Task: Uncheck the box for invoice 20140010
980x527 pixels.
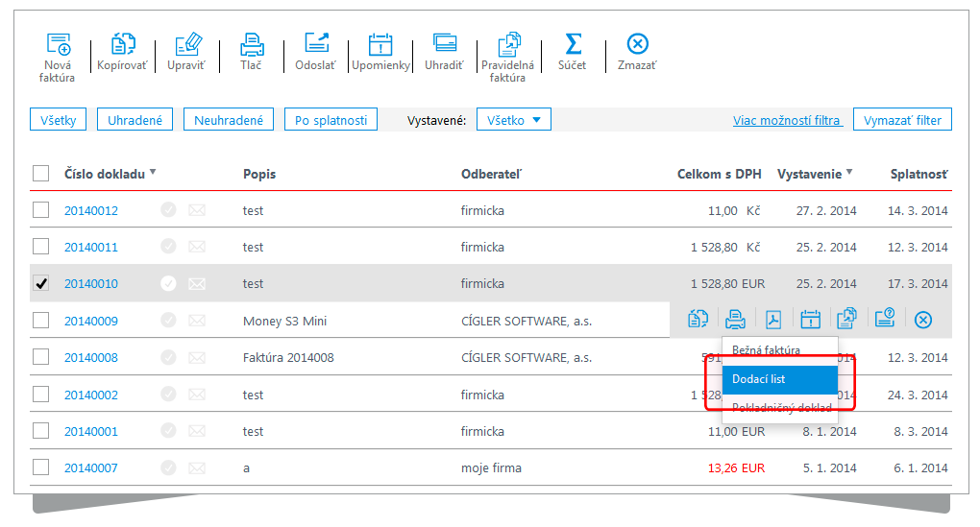Action: click(x=40, y=283)
